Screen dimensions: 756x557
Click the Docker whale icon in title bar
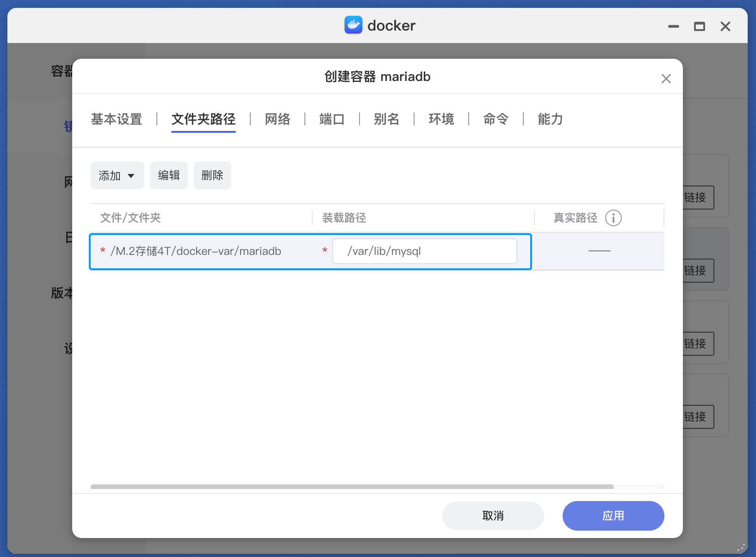point(353,25)
